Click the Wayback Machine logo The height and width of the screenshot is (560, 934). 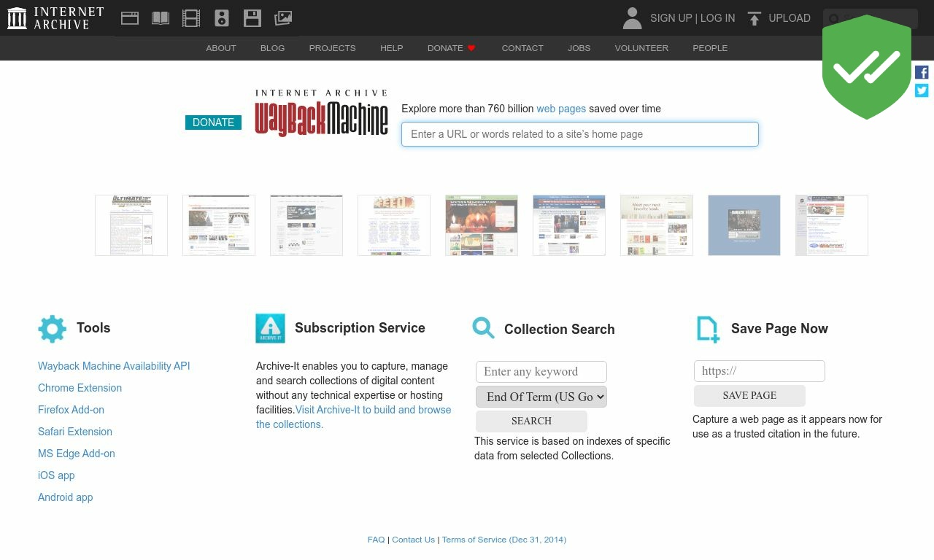pos(321,113)
